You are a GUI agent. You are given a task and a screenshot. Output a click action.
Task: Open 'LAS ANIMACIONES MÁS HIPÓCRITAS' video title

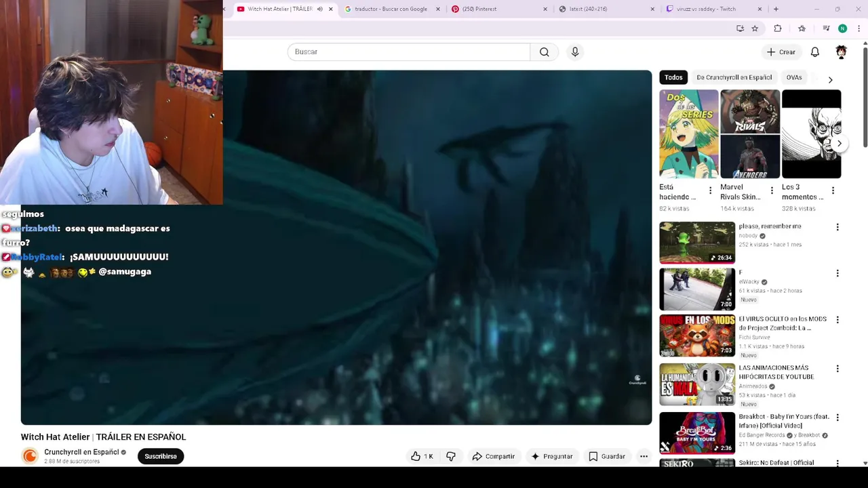coord(776,372)
